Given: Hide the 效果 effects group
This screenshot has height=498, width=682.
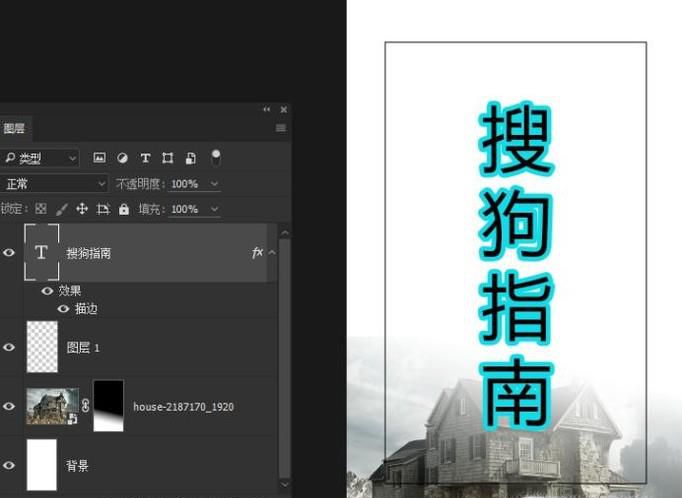Looking at the screenshot, I should point(47,291).
